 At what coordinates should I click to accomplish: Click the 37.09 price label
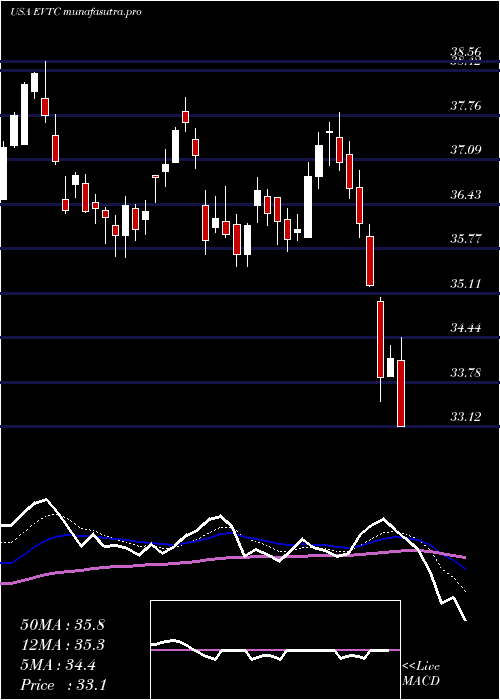[x=466, y=150]
